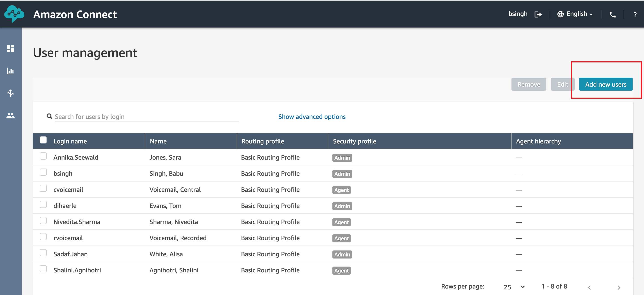
Task: Click the Agent badge for cvoicemail
Action: tap(341, 190)
